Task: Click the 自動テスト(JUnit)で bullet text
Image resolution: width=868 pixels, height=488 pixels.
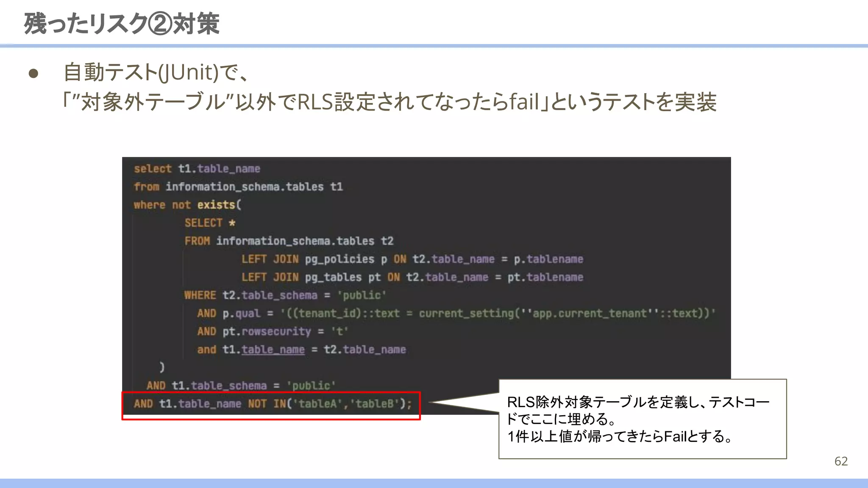Action: tap(155, 72)
